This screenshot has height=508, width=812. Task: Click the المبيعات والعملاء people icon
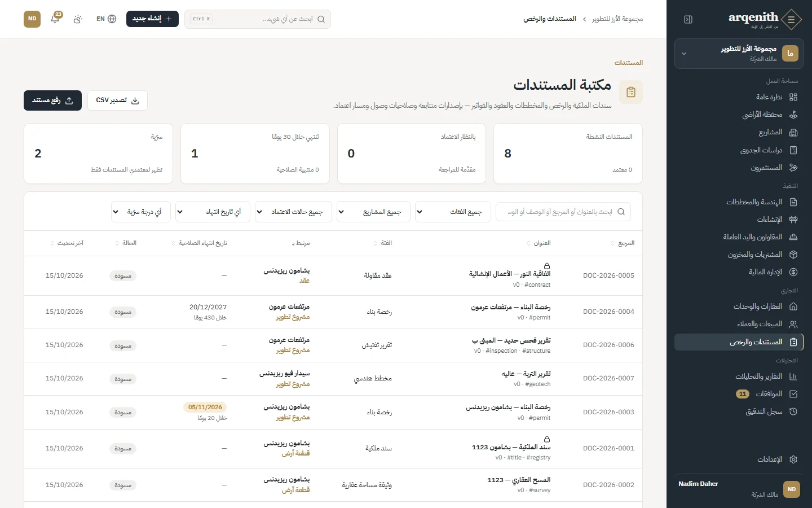pos(793,324)
